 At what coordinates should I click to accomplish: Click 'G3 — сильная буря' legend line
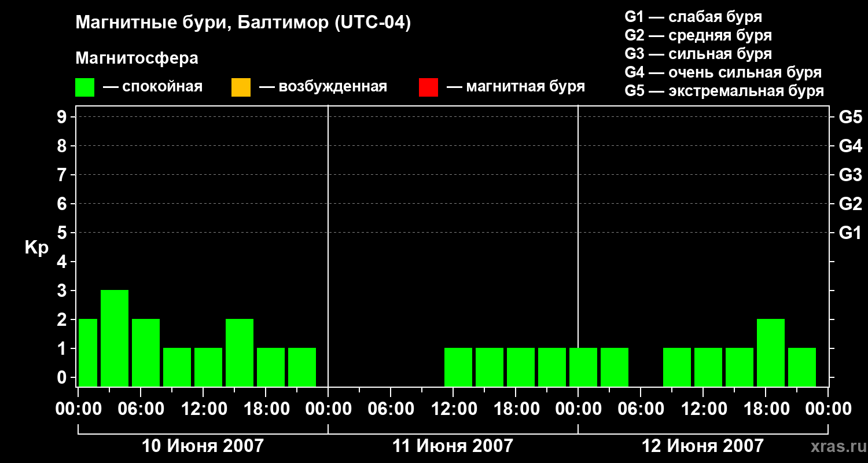coord(698,54)
